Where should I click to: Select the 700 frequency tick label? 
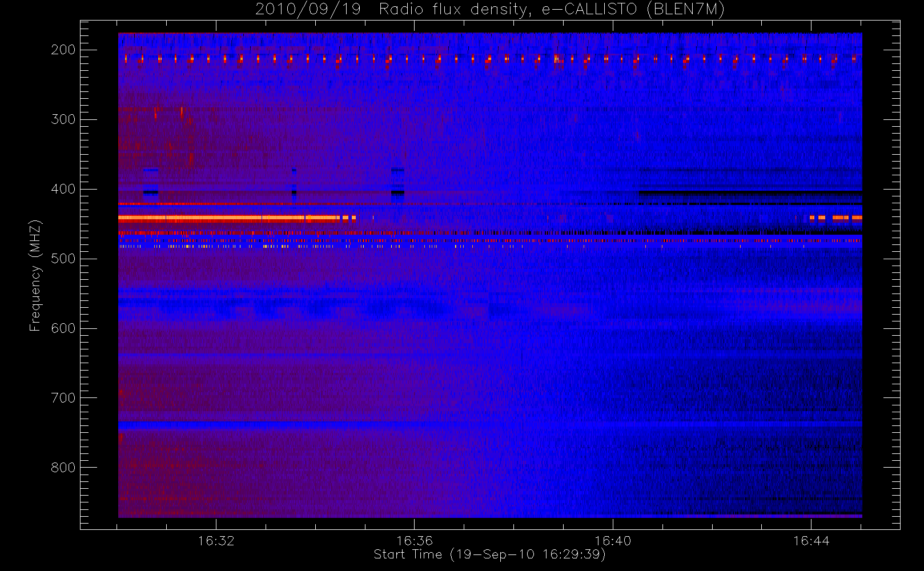(63, 398)
